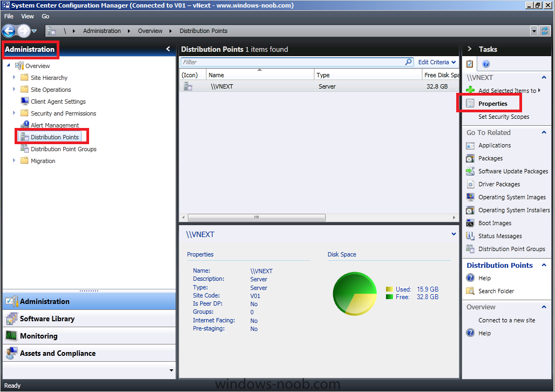
Task: Collapse the VNEXT tasks section
Action: click(544, 78)
